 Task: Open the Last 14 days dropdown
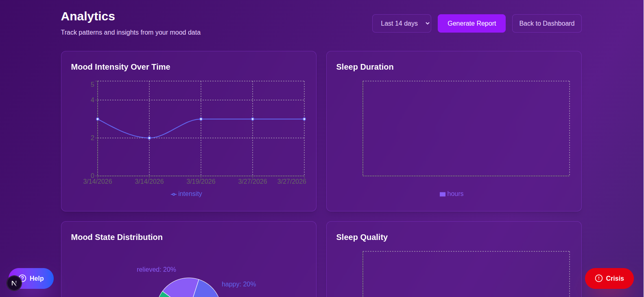click(x=402, y=23)
